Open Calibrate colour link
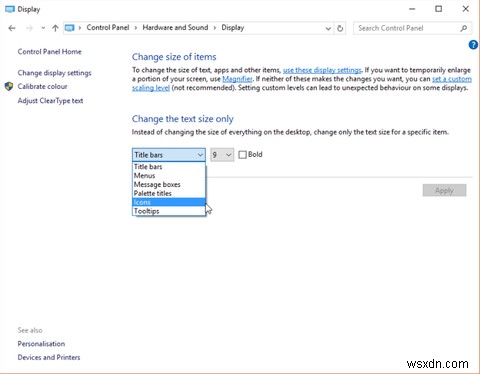The image size is (480, 374). tap(42, 87)
